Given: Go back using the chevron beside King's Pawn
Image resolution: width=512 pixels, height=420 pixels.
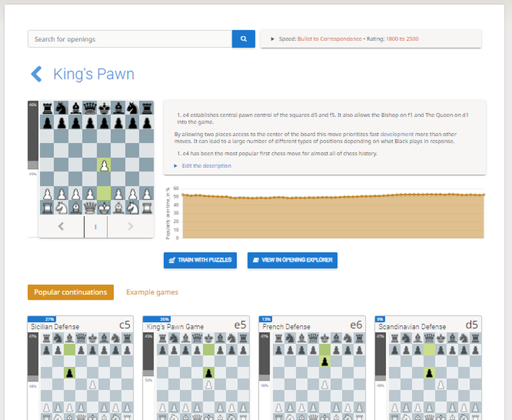Looking at the screenshot, I should 36,74.
